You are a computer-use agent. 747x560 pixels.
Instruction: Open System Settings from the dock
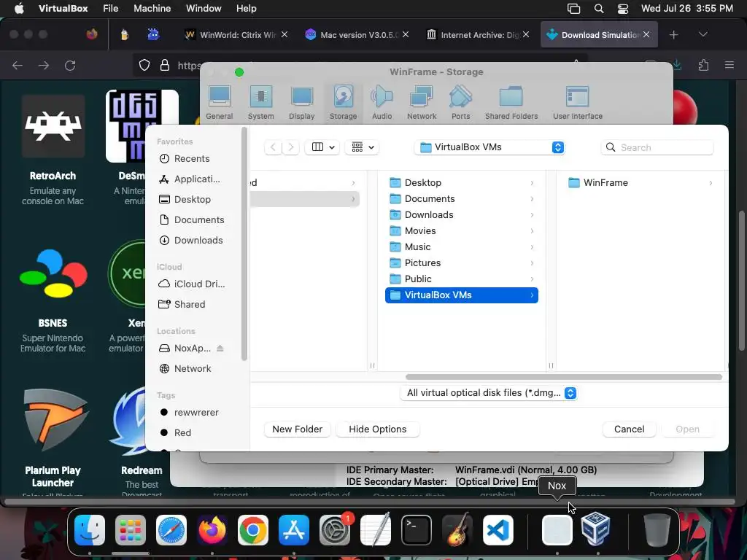pyautogui.click(x=335, y=530)
